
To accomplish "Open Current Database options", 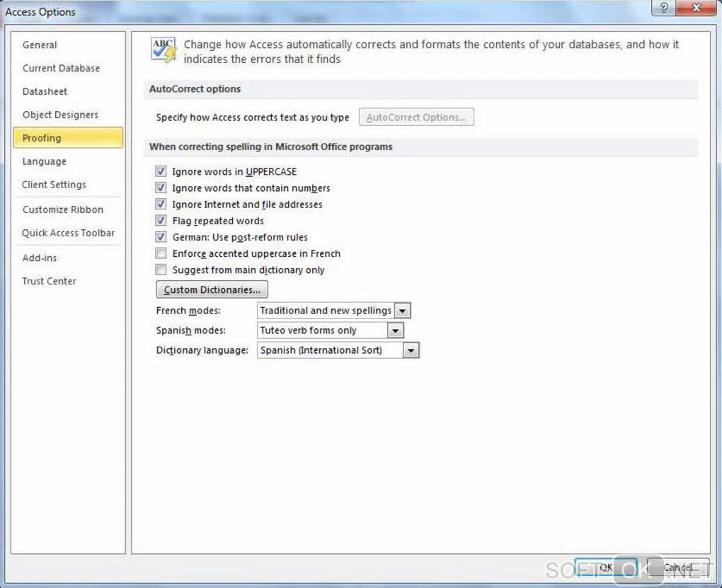I will (x=68, y=68).
